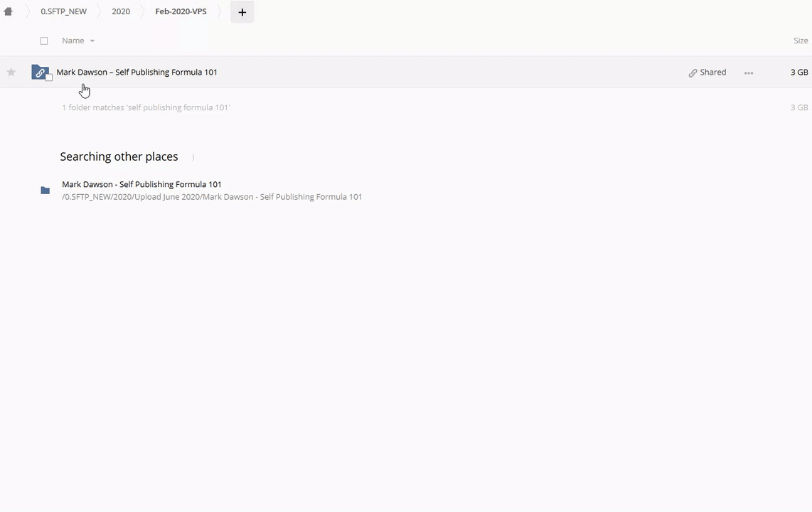Navigate to the 2020 breadcrumb folder
This screenshot has width=812, height=512.
[x=121, y=11]
